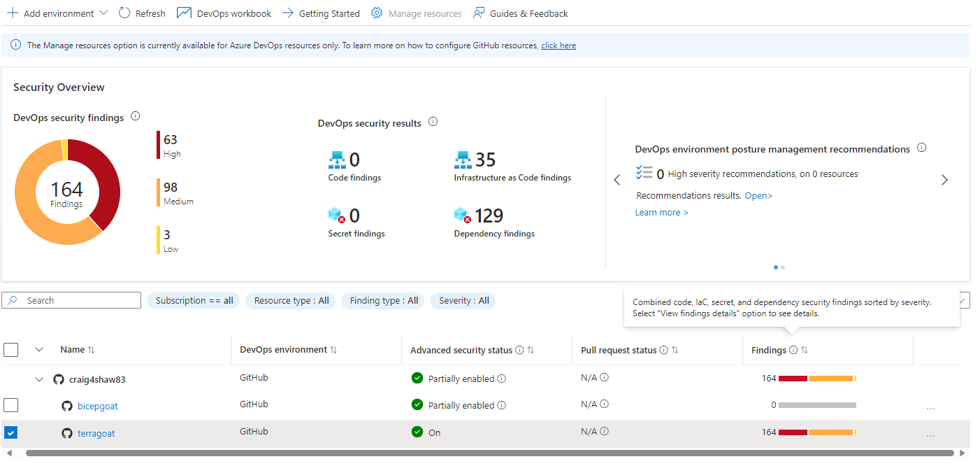Viewport: 980px width, 466px height.
Task: Collapse all rows using header chevron
Action: (x=39, y=349)
